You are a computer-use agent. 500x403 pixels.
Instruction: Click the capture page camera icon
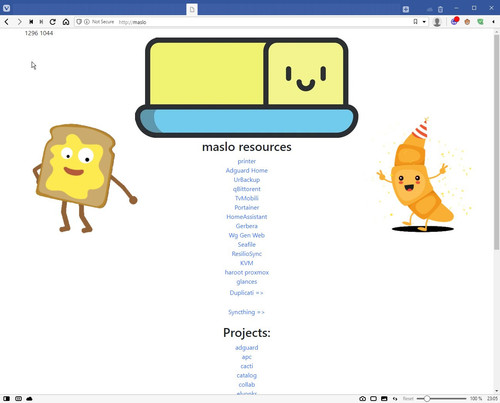click(x=363, y=398)
